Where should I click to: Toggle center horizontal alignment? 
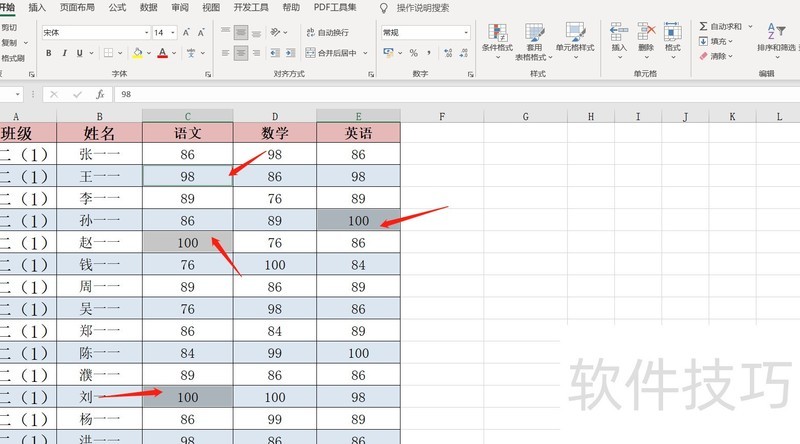[241, 53]
